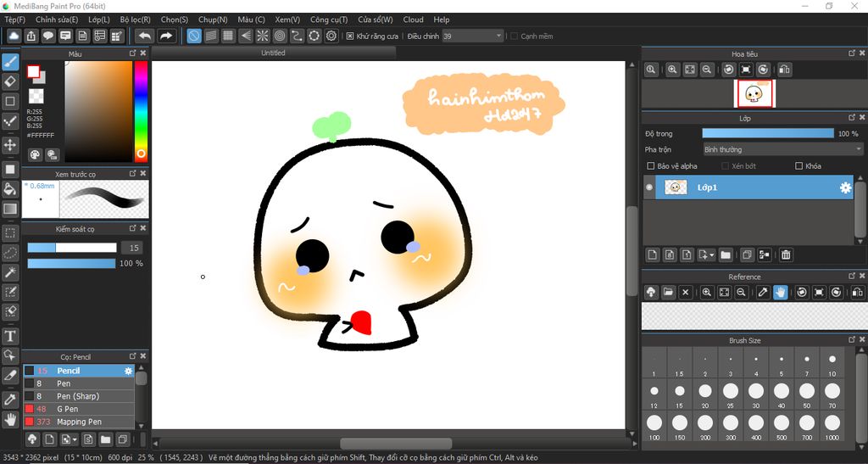Enable the concentric circle snap guide
868x464 pixels.
280,36
